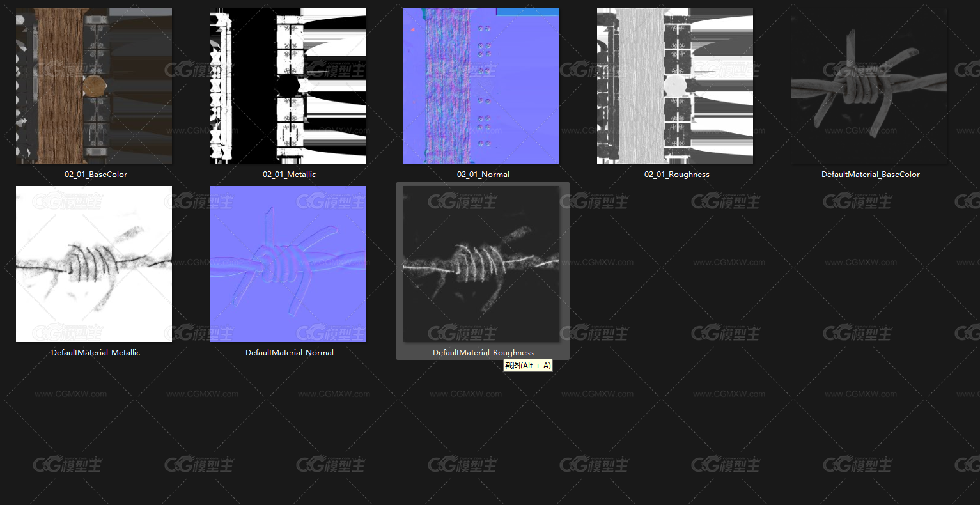Click the 02_01_BaseColor file name

tap(96, 175)
